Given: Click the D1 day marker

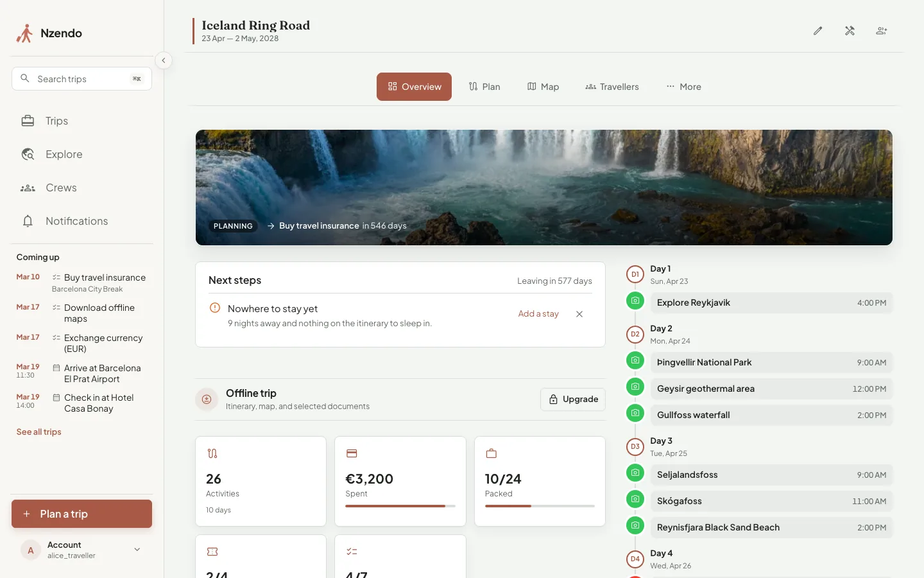Looking at the screenshot, I should pos(635,274).
